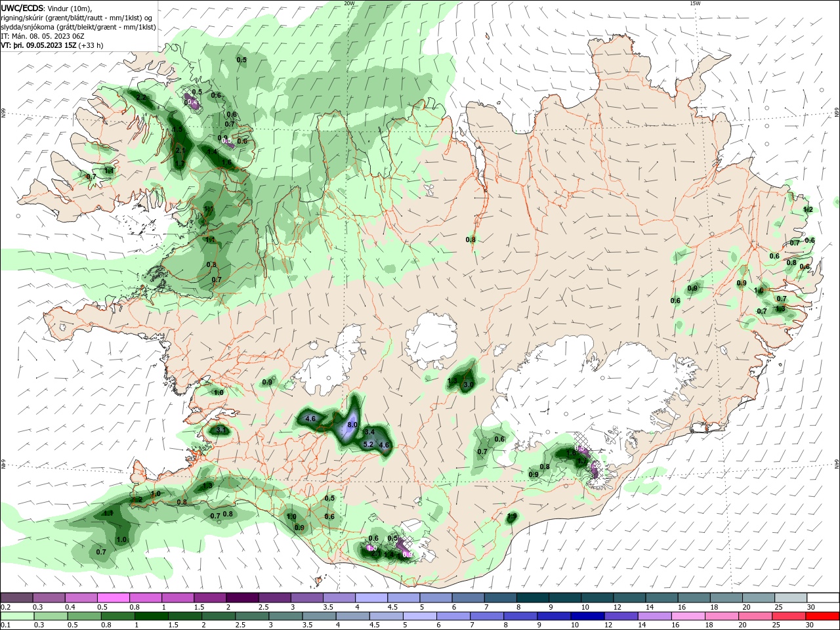This screenshot has width=840, height=630.
Task: Pick the red swatch ending the bottom legend row
Action: (x=822, y=616)
